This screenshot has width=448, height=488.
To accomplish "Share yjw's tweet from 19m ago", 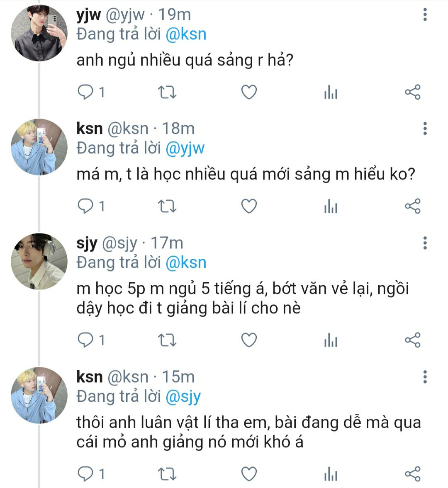I will pyautogui.click(x=412, y=92).
